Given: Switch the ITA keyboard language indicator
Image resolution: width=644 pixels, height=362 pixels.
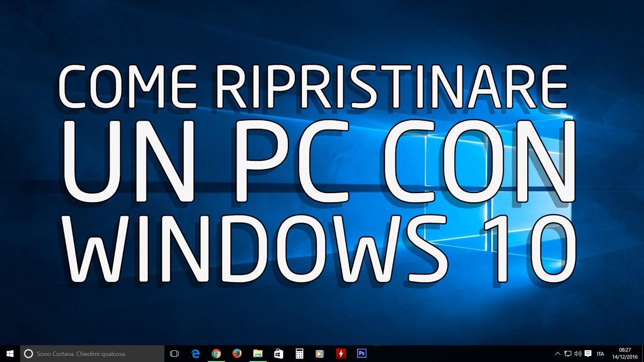Looking at the screenshot, I should 600,353.
